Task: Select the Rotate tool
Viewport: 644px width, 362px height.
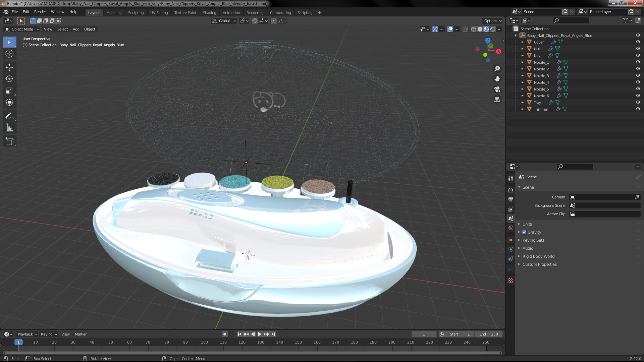Action: (9, 79)
